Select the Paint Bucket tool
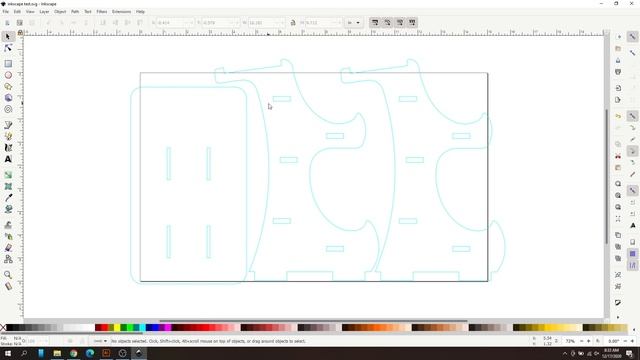This screenshot has width=640, height=360. coord(8,209)
